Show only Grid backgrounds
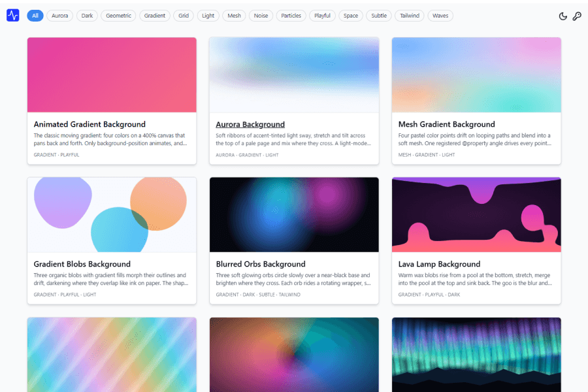588x392 pixels. [184, 16]
